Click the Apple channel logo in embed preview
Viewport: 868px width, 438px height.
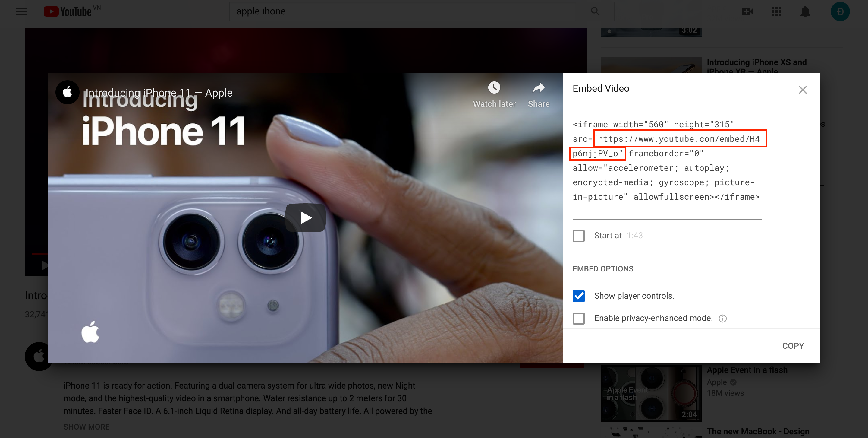coord(68,92)
